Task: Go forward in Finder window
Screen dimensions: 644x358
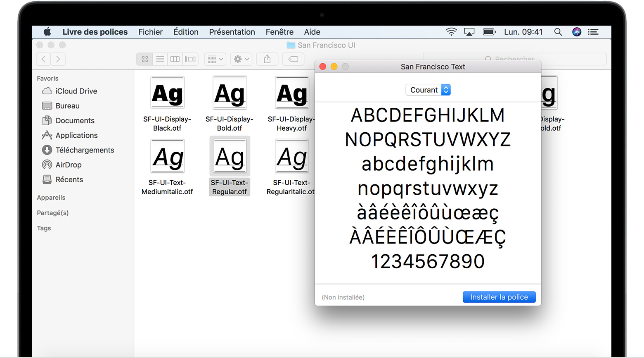Action: pos(58,59)
